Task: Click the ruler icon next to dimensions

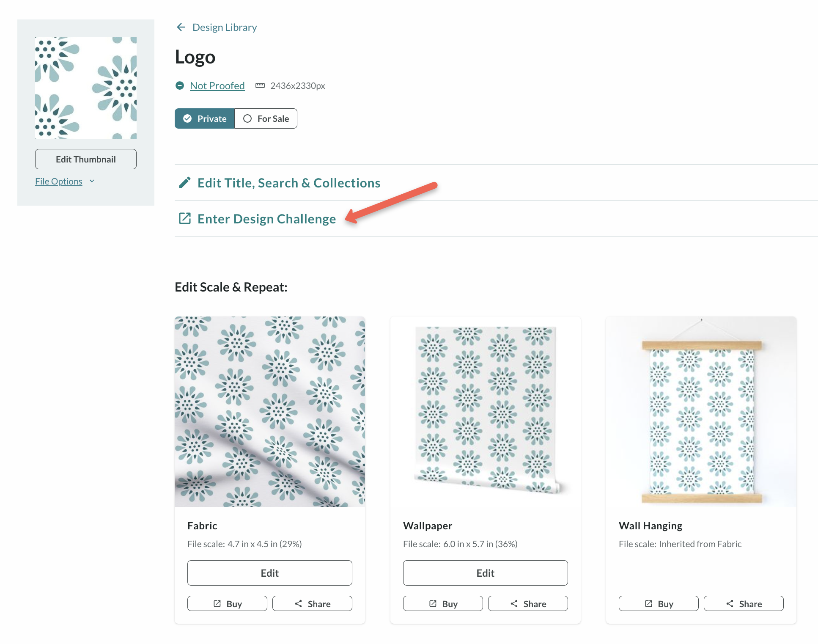Action: pos(260,86)
